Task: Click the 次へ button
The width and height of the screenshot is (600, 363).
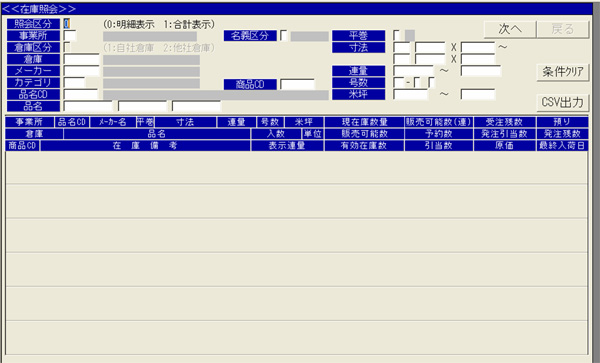Action: 510,29
